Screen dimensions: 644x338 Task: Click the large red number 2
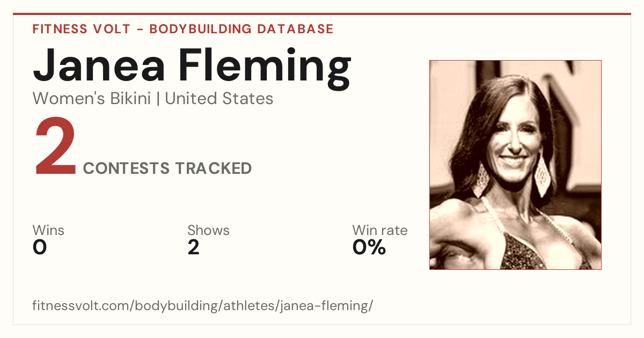click(x=56, y=147)
